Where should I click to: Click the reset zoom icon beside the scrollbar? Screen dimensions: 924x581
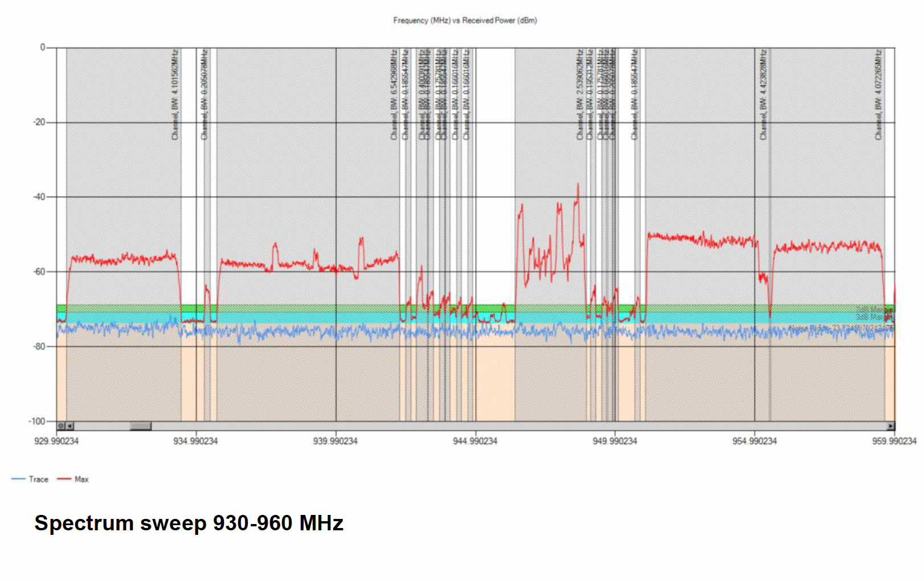click(60, 426)
